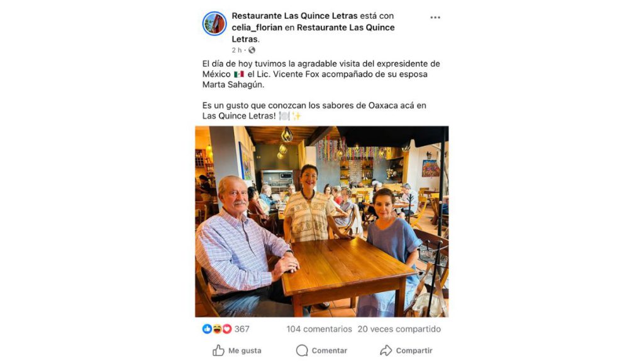Click the blue like reaction emoji
Screen dimensions: 644x362
point(207,329)
